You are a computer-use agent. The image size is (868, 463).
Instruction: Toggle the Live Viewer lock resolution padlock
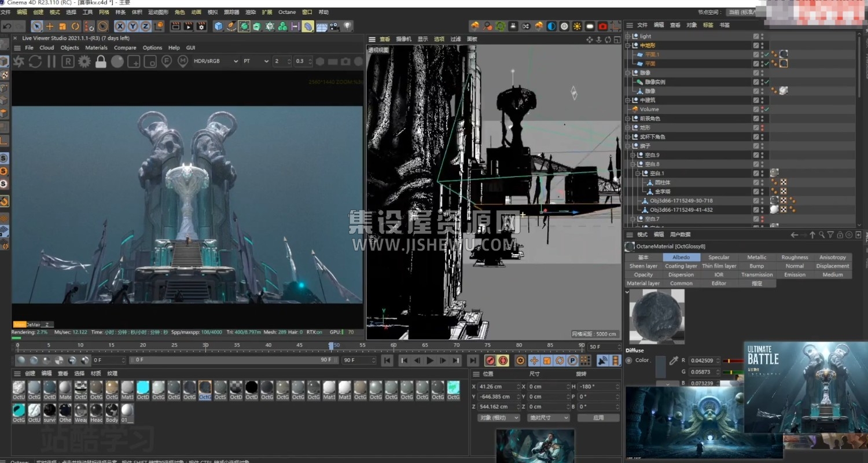tap(101, 61)
